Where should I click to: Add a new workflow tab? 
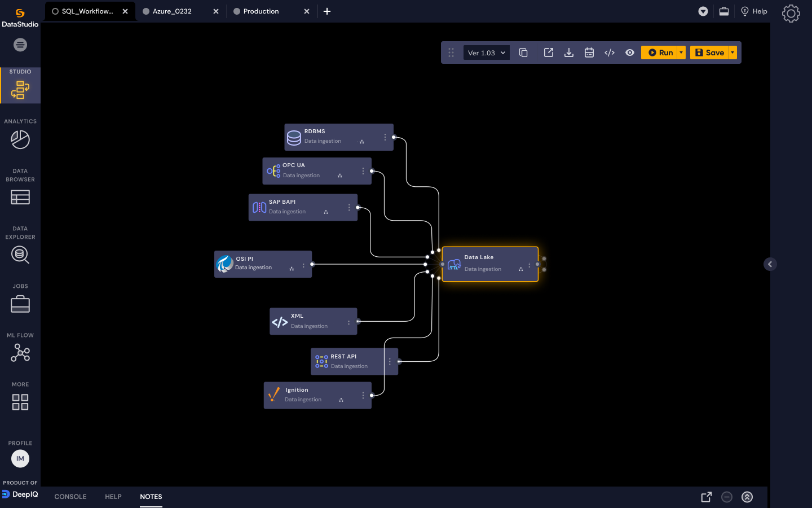327,11
